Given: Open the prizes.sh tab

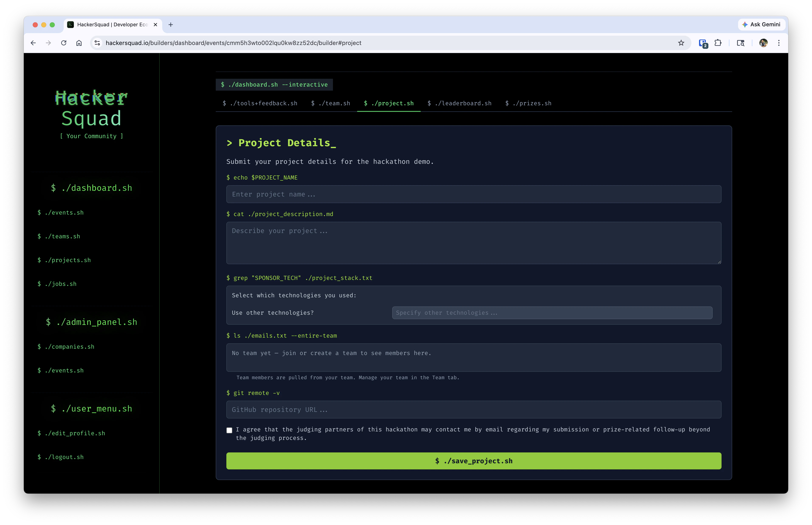Looking at the screenshot, I should 528,103.
